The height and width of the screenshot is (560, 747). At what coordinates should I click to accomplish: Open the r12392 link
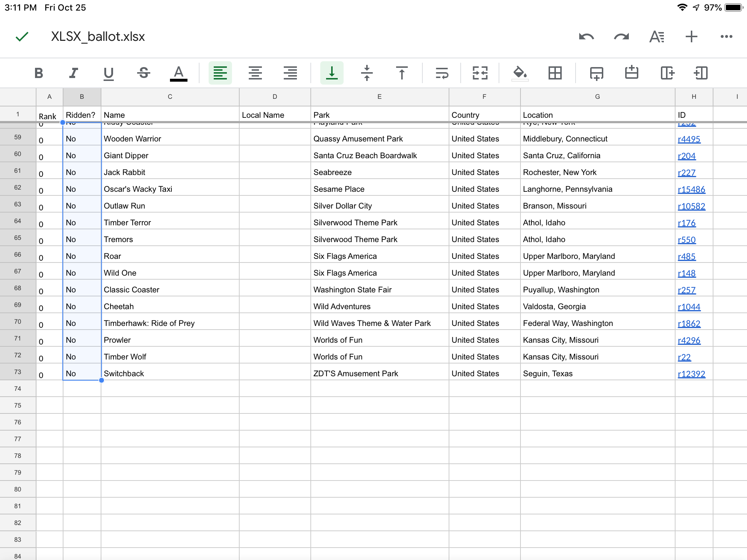(692, 374)
